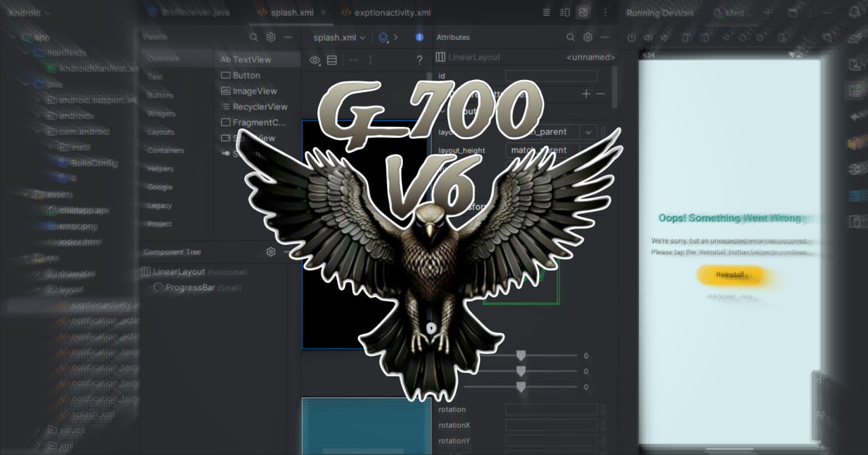The image size is (868, 455).
Task: Select TextView in the palette
Action: (258, 60)
